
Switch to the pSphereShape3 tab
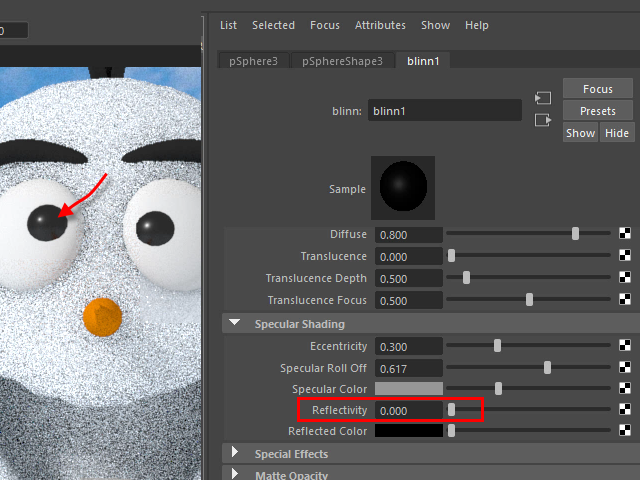click(x=342, y=61)
